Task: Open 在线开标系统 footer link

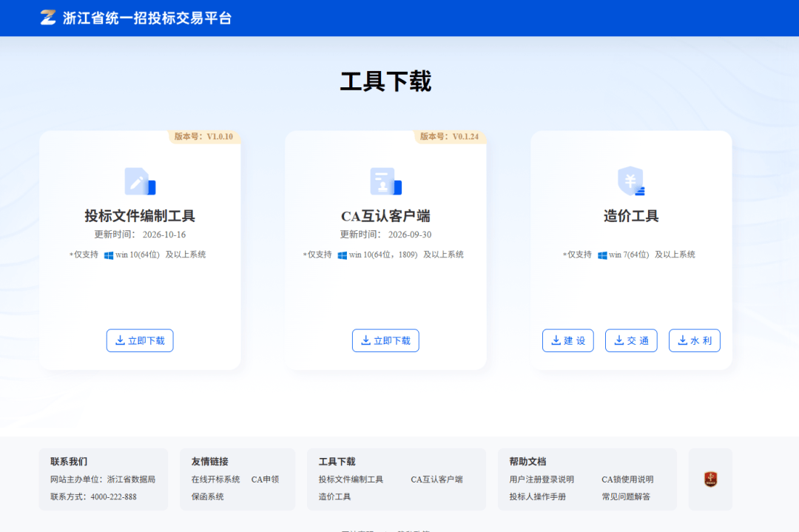Action: coord(215,479)
